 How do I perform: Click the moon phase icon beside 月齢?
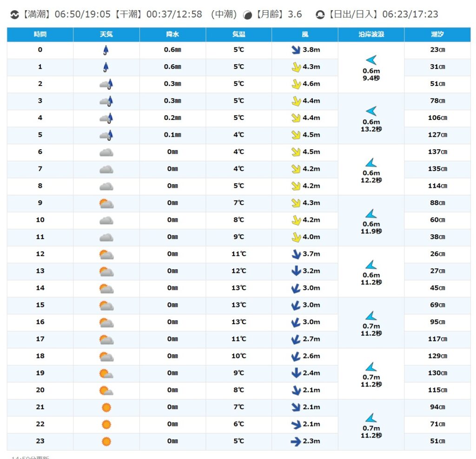click(x=248, y=15)
